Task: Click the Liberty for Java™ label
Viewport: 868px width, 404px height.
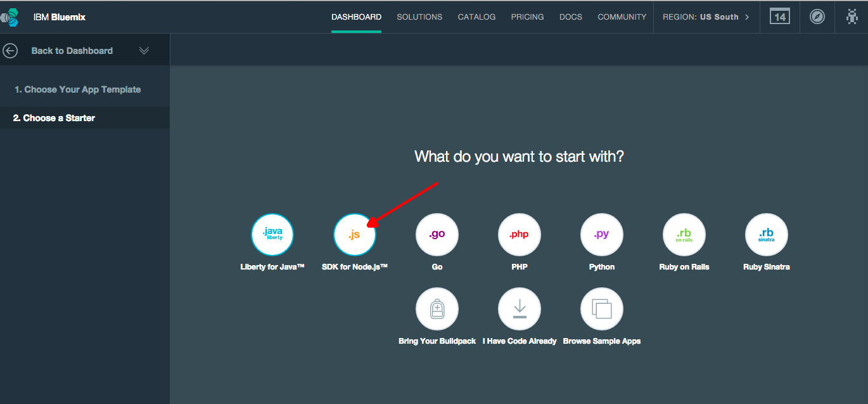Action: tap(272, 267)
